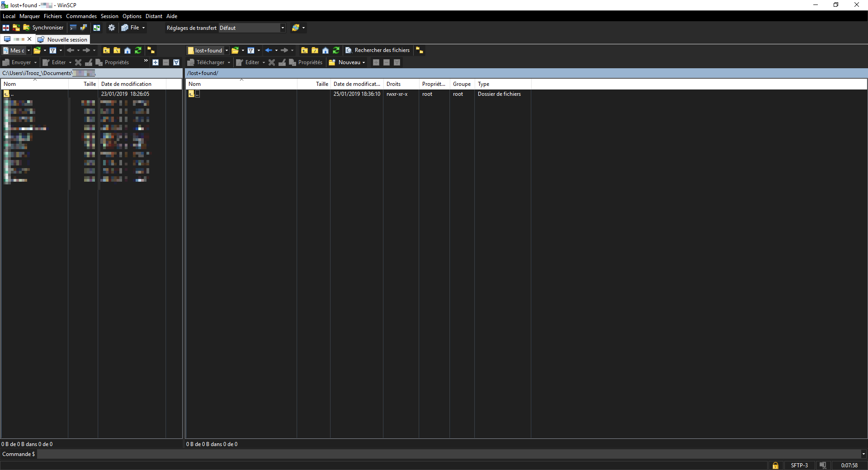This screenshot has height=470, width=868.
Task: Click the Commande input field
Action: [448, 454]
